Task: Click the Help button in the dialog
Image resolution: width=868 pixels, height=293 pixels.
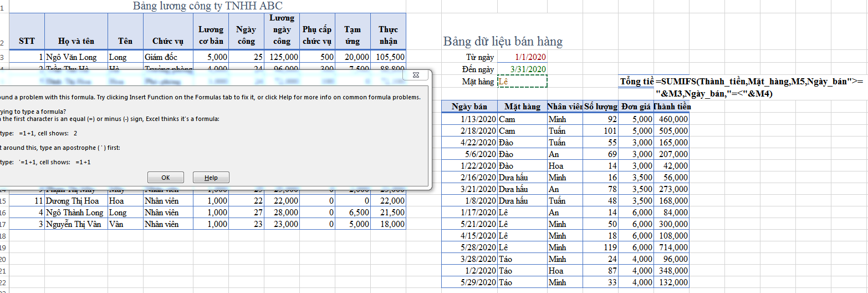Action: [211, 178]
